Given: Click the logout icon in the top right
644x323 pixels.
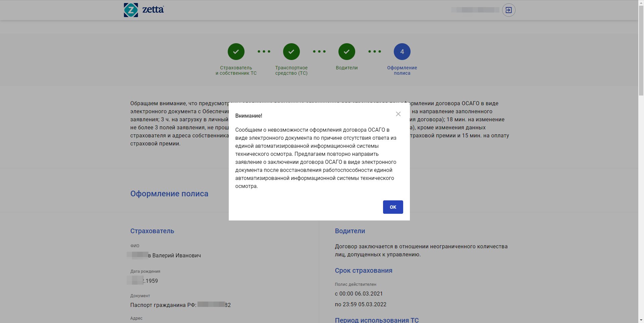Looking at the screenshot, I should pos(508,10).
